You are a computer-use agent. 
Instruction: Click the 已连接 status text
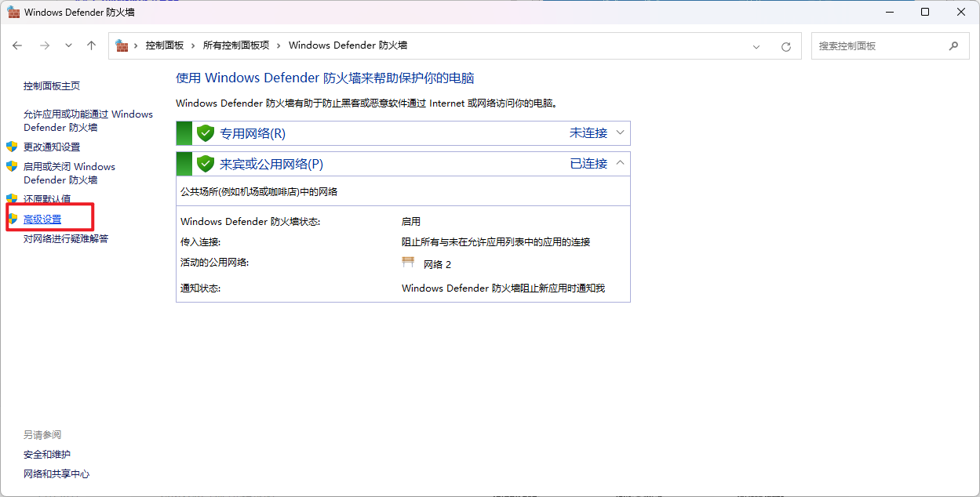(x=588, y=164)
